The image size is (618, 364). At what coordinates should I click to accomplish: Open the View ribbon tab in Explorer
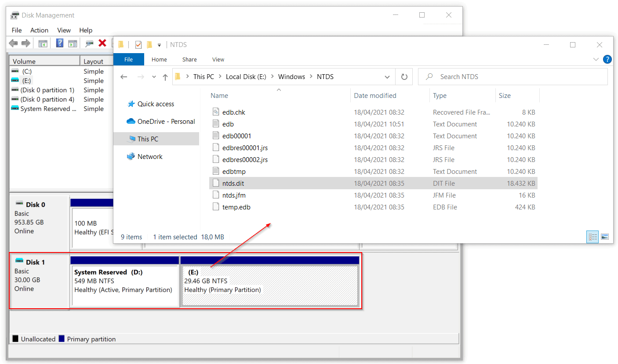click(x=218, y=59)
